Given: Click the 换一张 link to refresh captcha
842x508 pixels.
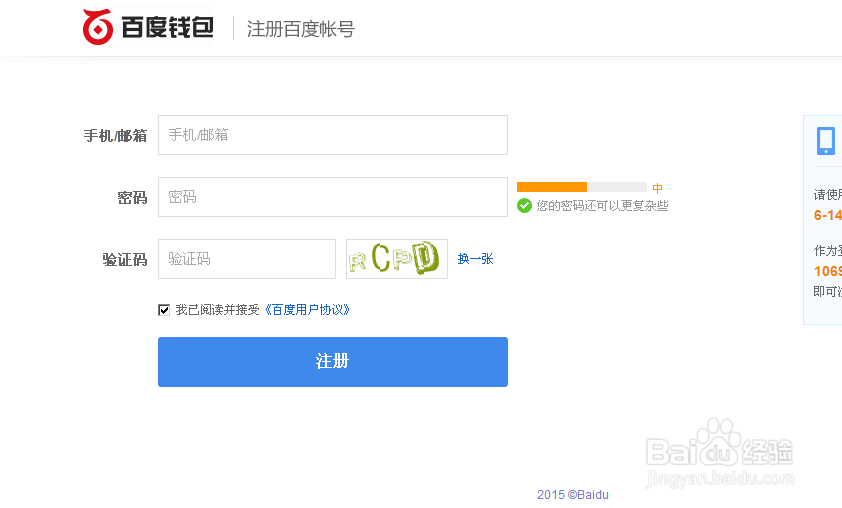Looking at the screenshot, I should (475, 259).
